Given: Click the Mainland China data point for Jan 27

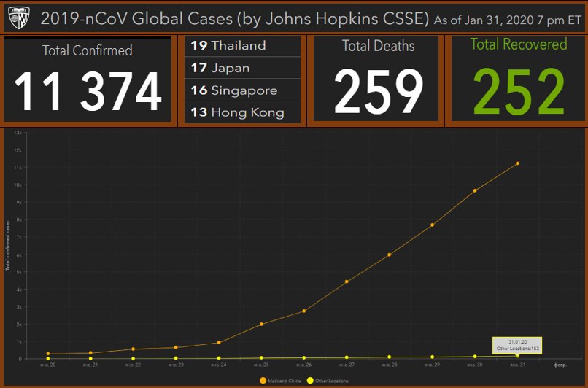Looking at the screenshot, I should tap(347, 282).
